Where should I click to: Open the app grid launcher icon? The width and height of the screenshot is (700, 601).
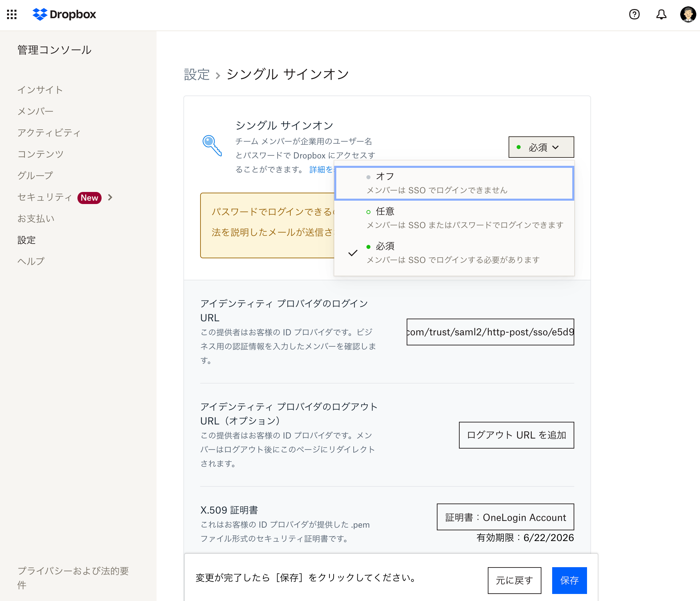(x=12, y=14)
